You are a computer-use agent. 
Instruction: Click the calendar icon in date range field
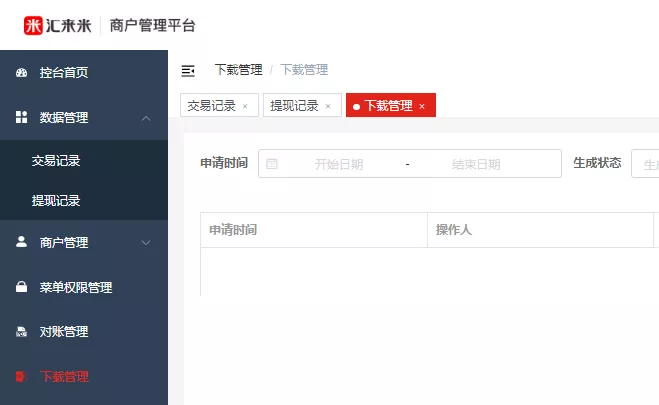pyautogui.click(x=272, y=164)
